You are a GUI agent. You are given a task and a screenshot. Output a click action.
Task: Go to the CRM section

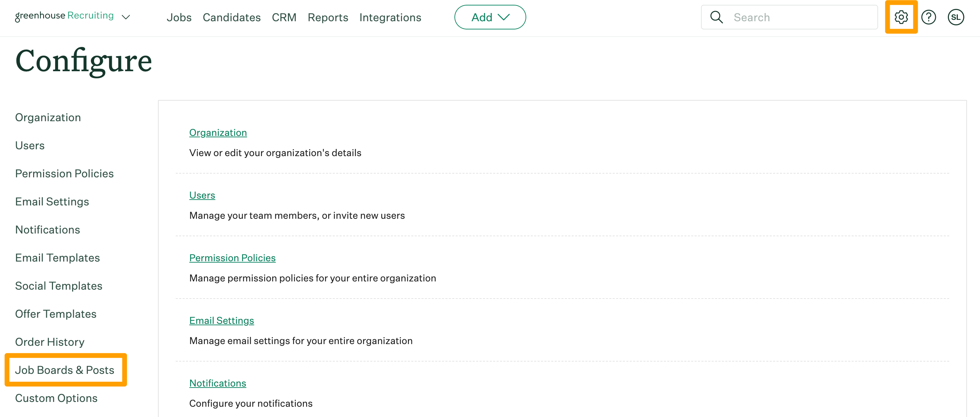284,17
